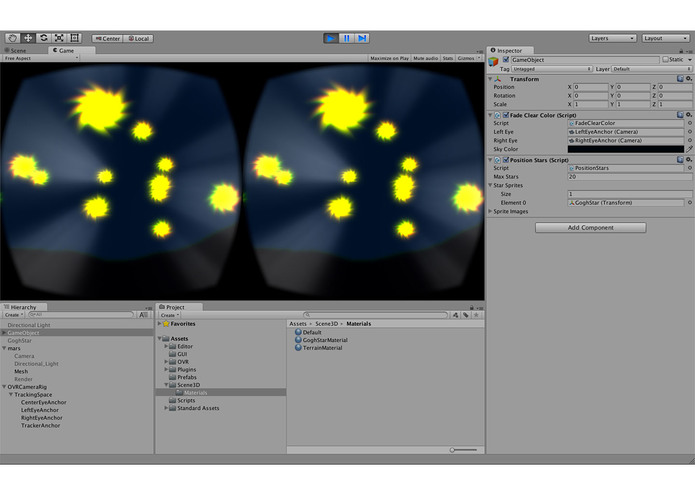Pick object for Left Eye field
The height and width of the screenshot is (494, 695).
coord(689,132)
